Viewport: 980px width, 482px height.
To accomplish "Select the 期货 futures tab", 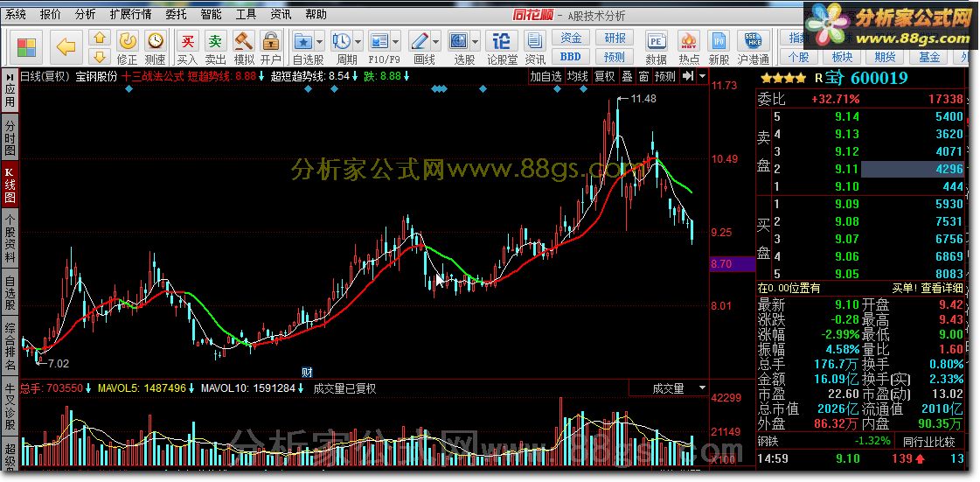I will pyautogui.click(x=885, y=57).
